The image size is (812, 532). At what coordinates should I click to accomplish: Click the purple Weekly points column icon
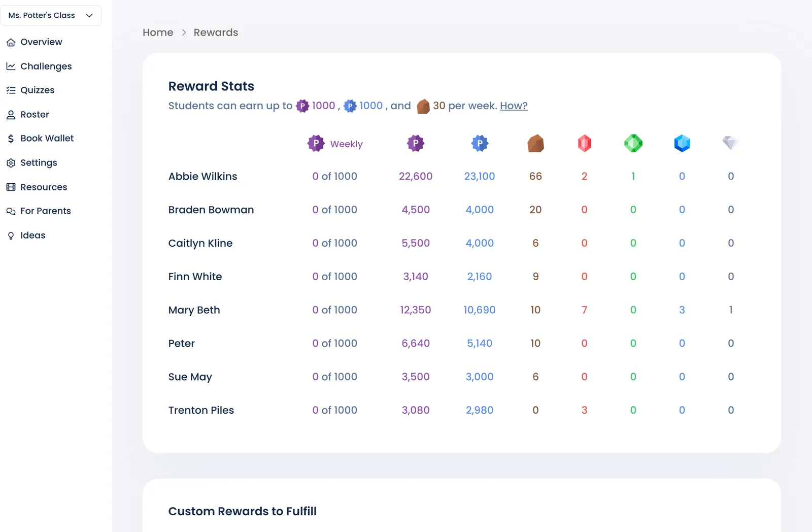(x=316, y=144)
